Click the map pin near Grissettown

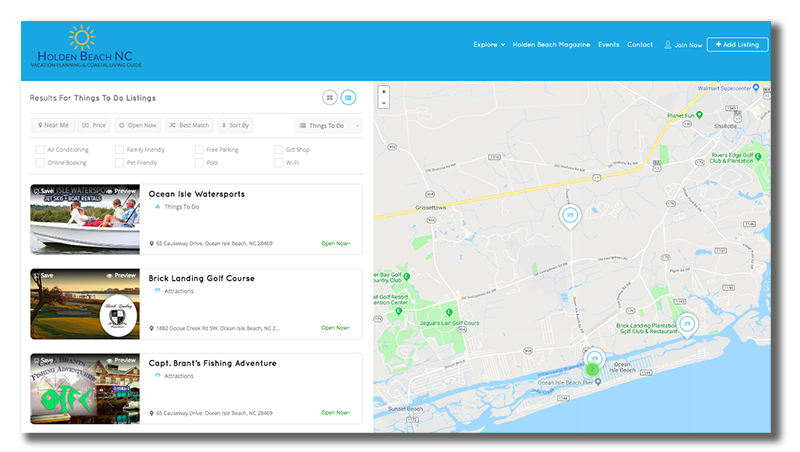pyautogui.click(x=569, y=215)
